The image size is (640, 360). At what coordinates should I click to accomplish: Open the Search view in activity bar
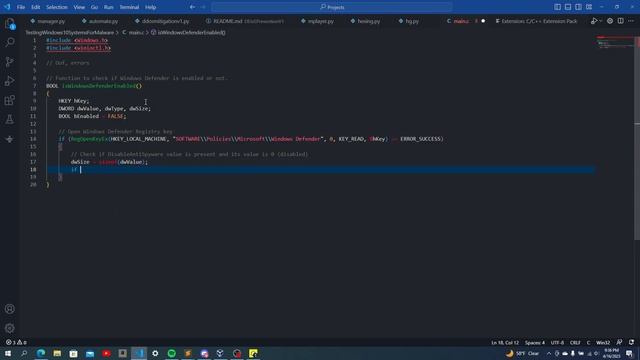pos(10,42)
